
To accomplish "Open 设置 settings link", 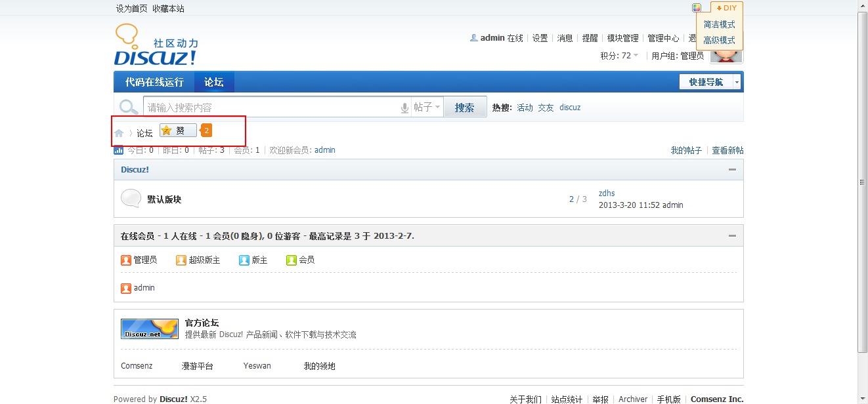I will pyautogui.click(x=540, y=38).
